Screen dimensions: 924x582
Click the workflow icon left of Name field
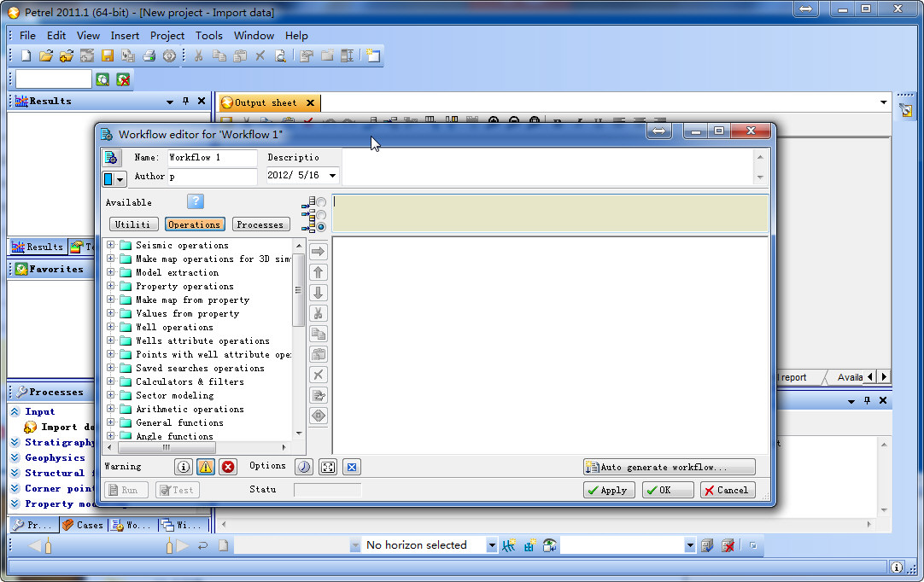click(x=111, y=157)
